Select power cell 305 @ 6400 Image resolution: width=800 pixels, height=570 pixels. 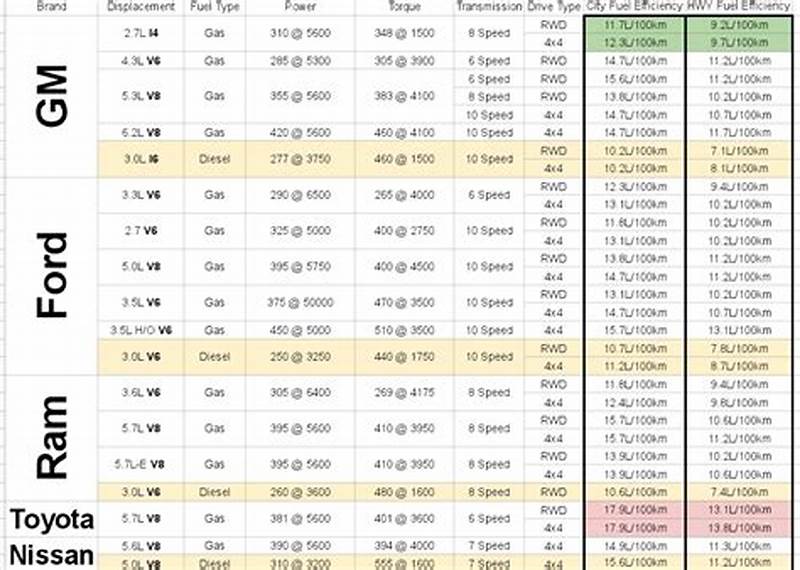[301, 392]
